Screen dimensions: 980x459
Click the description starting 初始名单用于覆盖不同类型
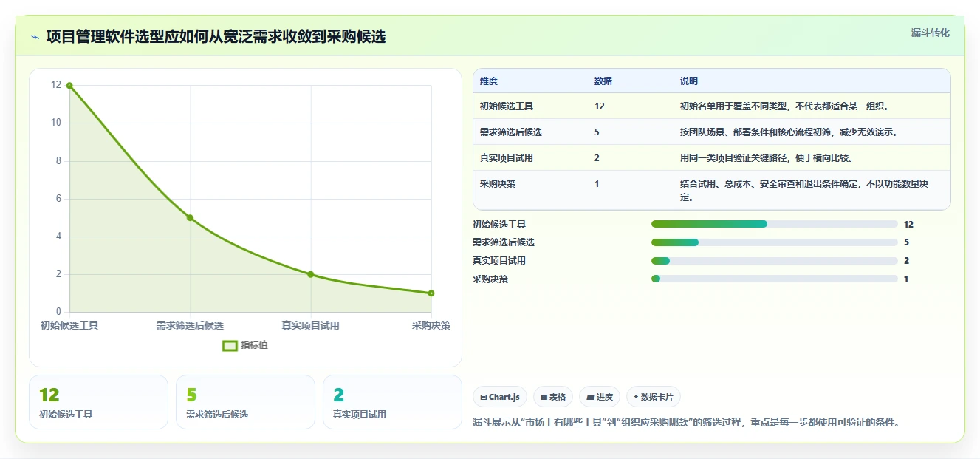784,106
